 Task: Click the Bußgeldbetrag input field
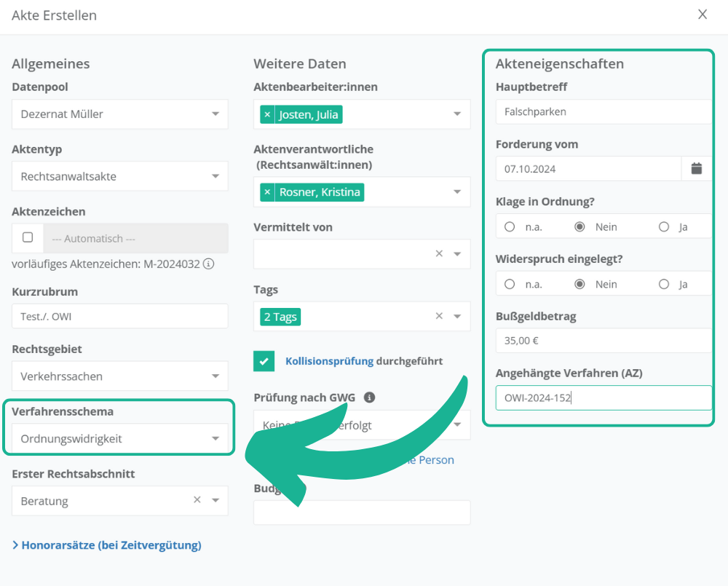603,341
